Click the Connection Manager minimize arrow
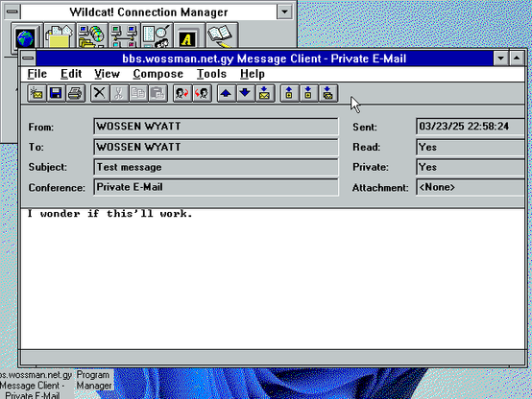Screen dimensions: 532x399 pyautogui.click(x=284, y=12)
